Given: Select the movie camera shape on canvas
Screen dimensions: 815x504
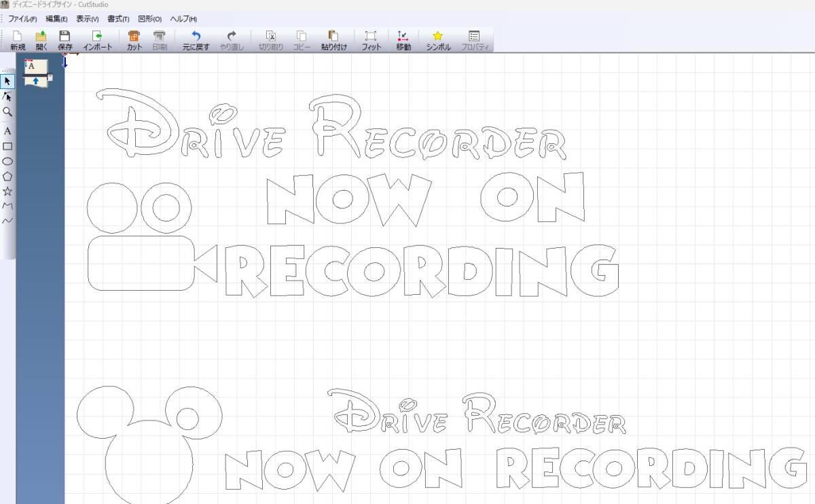Looking at the screenshot, I should (x=153, y=236).
